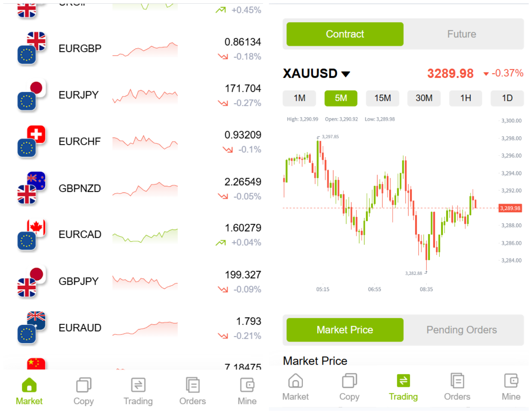Select the Contract tab
The height and width of the screenshot is (414, 532).
point(345,34)
